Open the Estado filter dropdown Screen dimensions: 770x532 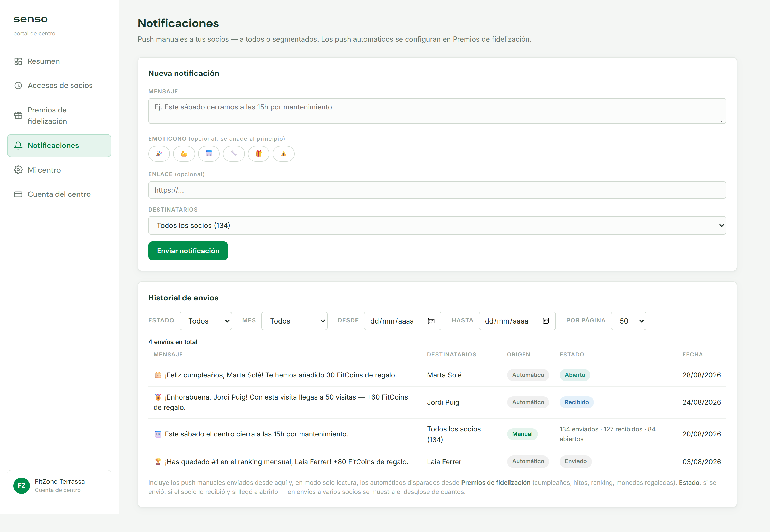coord(206,321)
